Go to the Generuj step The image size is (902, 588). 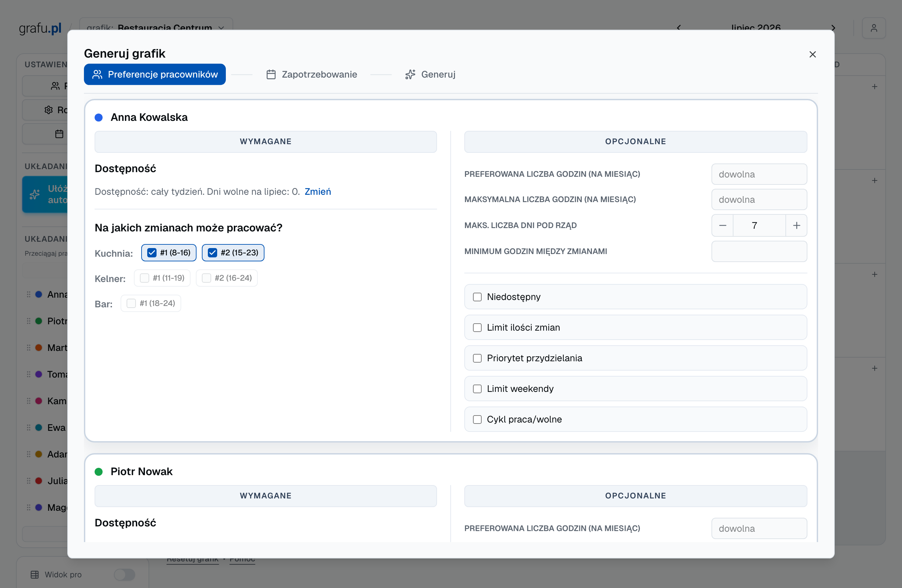coord(430,74)
